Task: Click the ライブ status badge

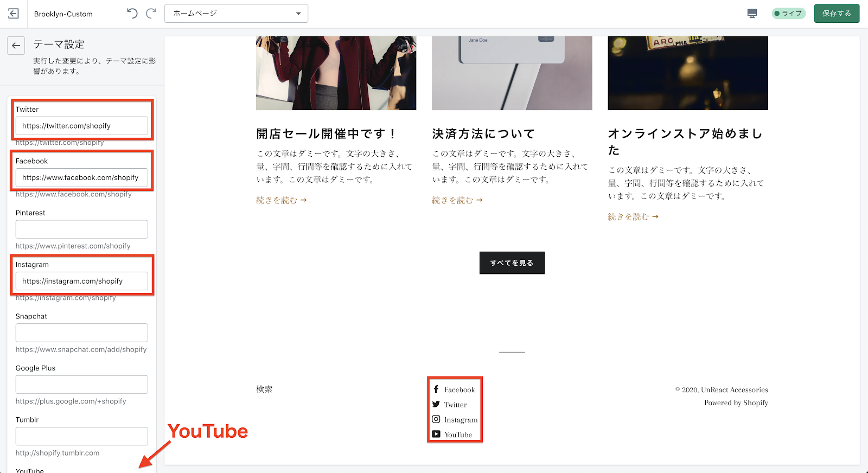Action: coord(788,14)
